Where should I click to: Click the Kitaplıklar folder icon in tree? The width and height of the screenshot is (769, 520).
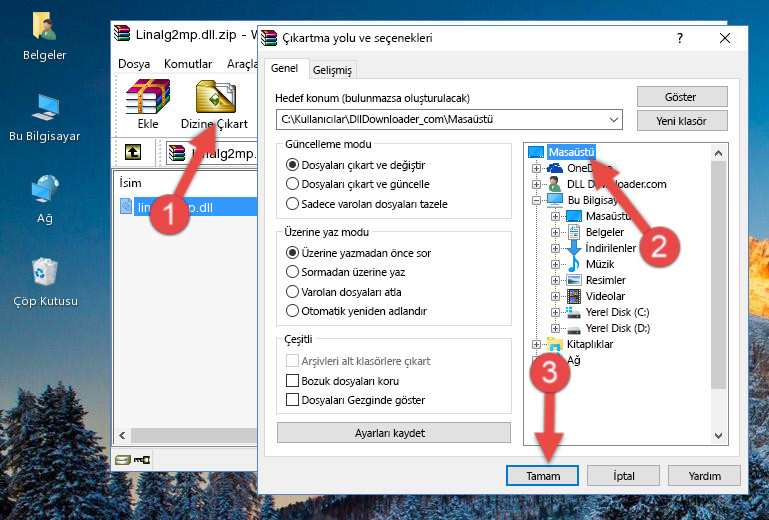555,344
